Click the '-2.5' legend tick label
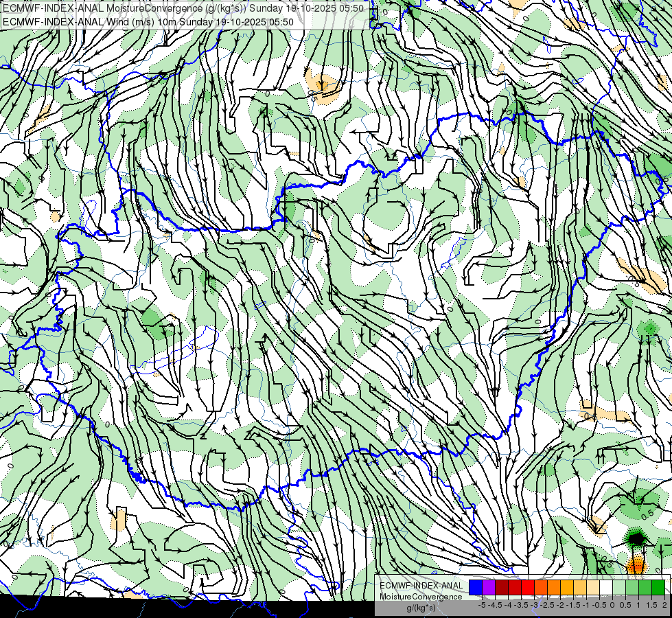This screenshot has height=618, width=672. [x=547, y=605]
